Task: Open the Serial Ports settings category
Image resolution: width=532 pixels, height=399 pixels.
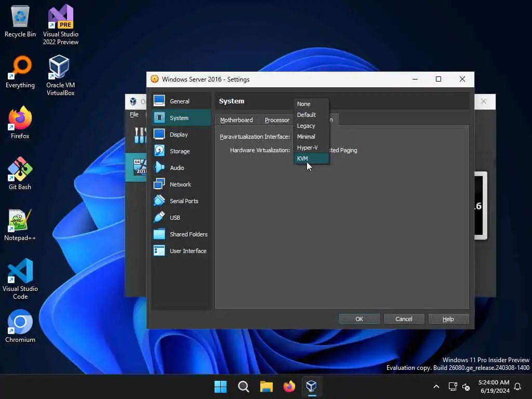Action: 181,201
